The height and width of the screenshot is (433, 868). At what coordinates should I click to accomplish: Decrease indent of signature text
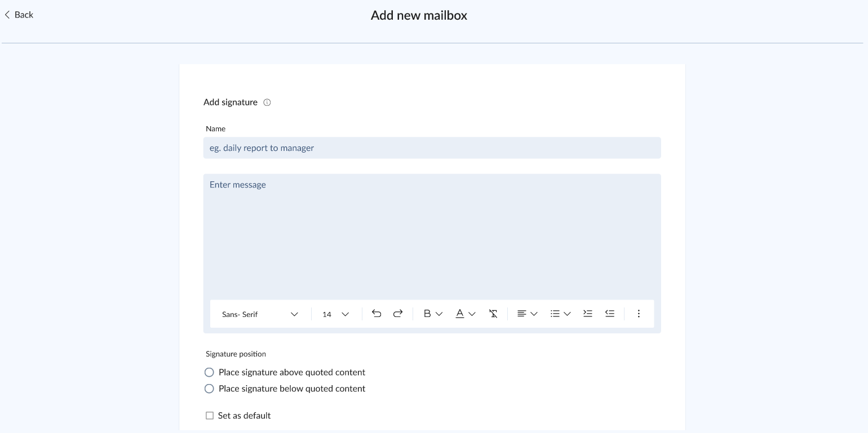pos(610,314)
